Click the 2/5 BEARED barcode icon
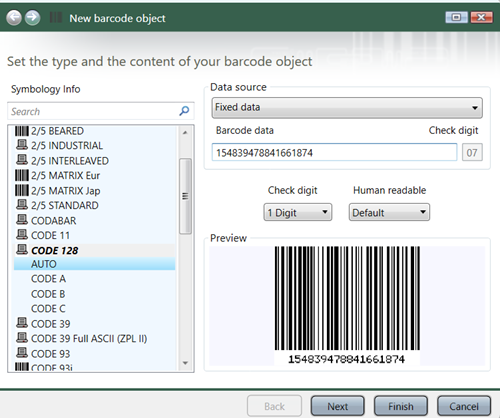The width and height of the screenshot is (500, 418). click(22, 131)
